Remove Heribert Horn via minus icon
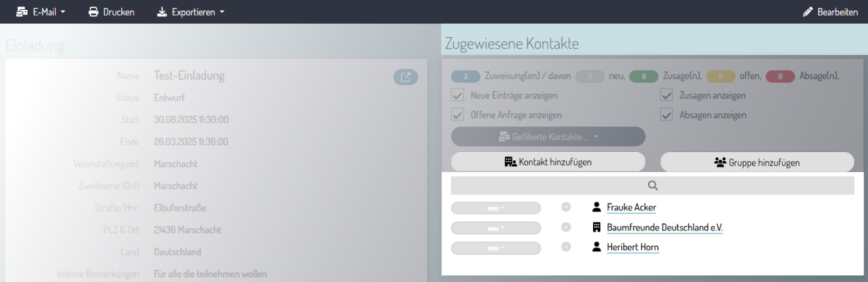 coord(566,248)
